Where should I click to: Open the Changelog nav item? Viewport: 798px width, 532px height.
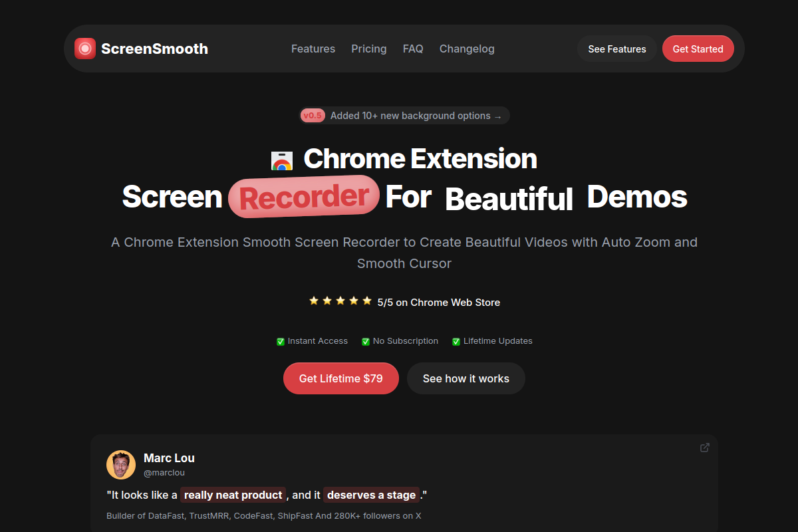pyautogui.click(x=467, y=49)
